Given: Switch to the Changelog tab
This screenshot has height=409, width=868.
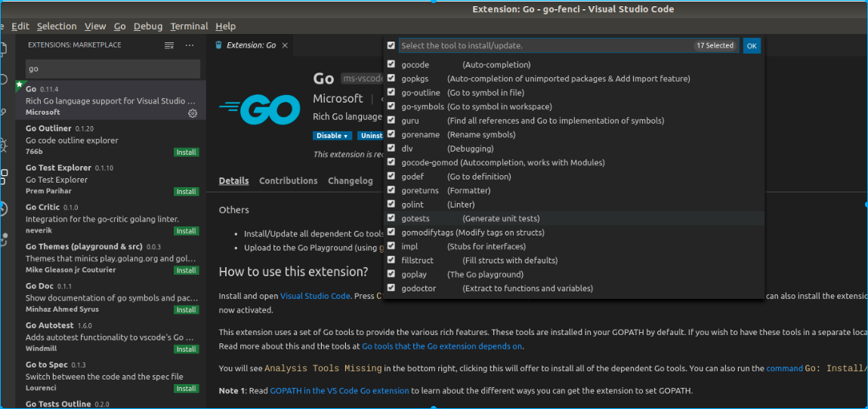Looking at the screenshot, I should 350,181.
